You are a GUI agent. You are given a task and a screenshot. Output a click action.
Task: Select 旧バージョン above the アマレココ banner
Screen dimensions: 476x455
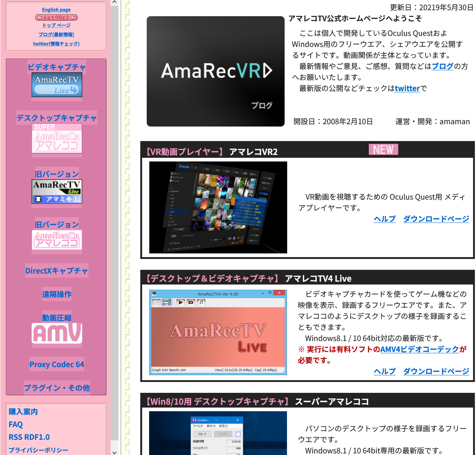[57, 224]
